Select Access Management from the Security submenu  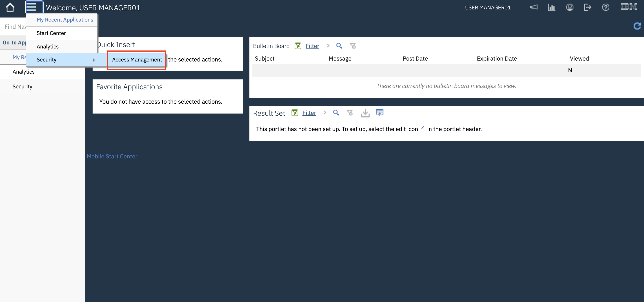[136, 60]
